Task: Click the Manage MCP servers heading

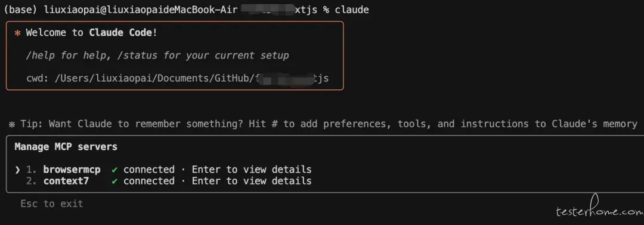Action: [66, 146]
